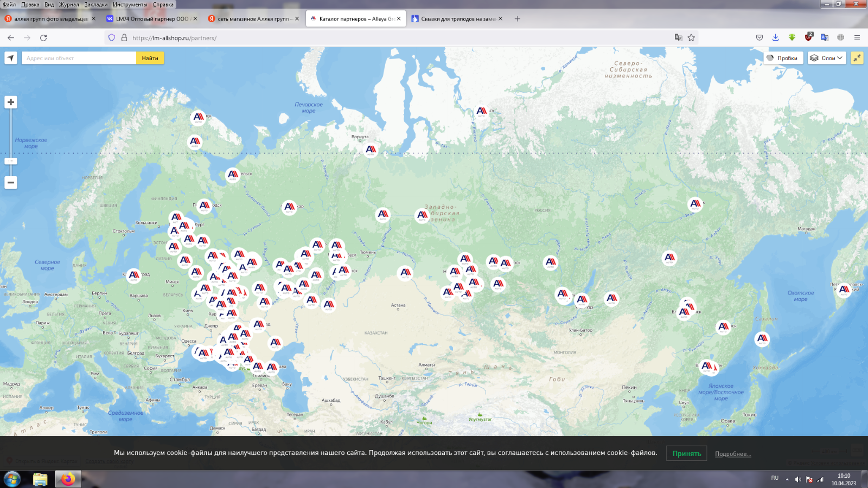Switch to 'сеть магазинов Аллея групп' tab

(253, 18)
